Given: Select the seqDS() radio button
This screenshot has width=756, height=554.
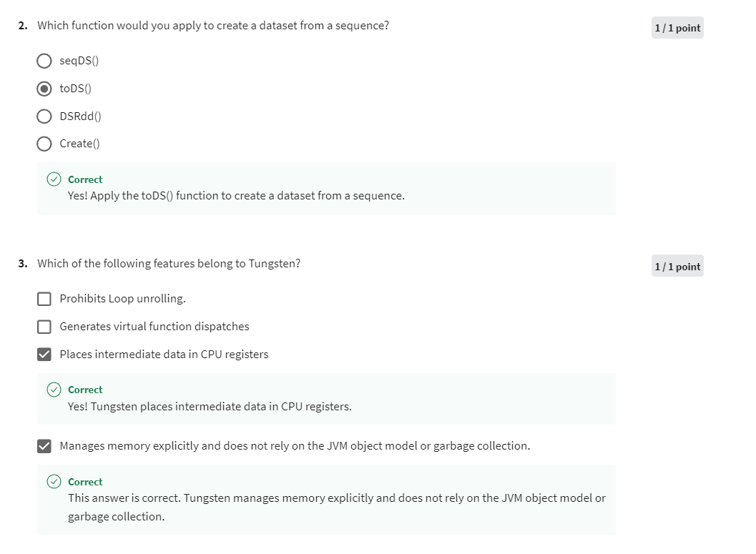Looking at the screenshot, I should [44, 61].
